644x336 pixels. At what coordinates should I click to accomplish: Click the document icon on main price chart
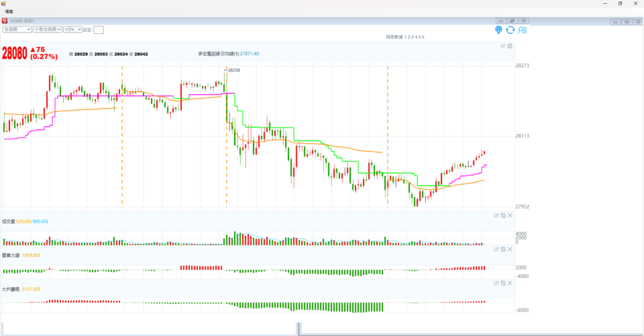coord(510,46)
